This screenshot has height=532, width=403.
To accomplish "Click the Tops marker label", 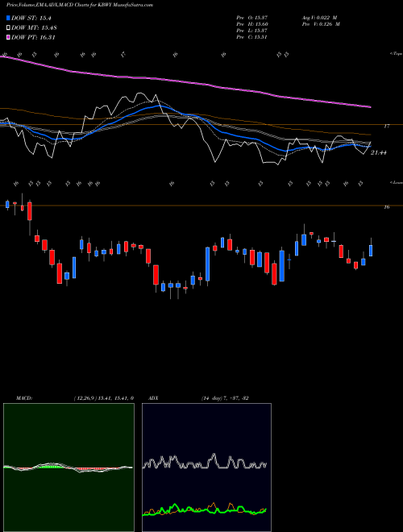I will [397, 54].
